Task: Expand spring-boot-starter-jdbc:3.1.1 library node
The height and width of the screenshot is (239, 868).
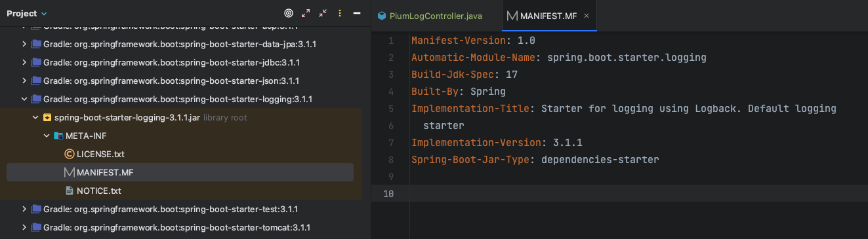Action: point(24,63)
